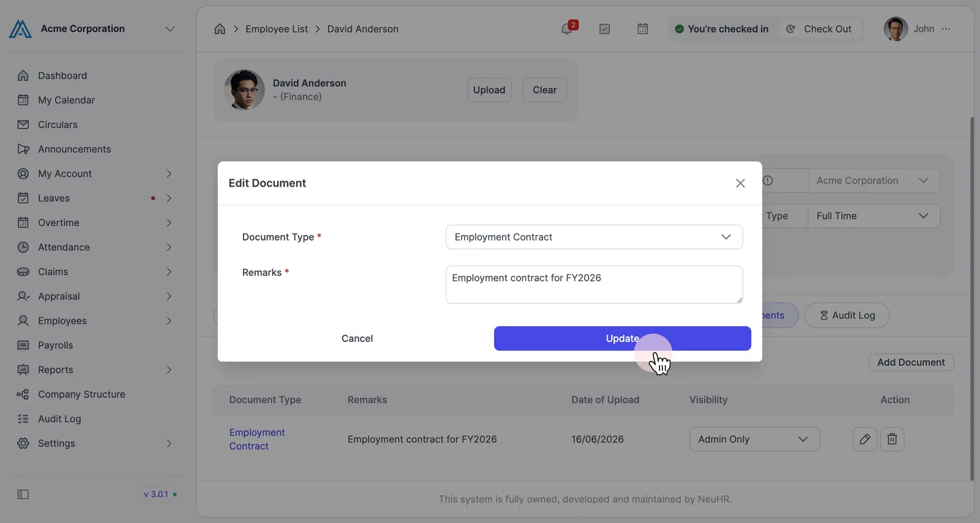This screenshot has height=523, width=980.
Task: Click the trash delete icon for document
Action: (892, 439)
